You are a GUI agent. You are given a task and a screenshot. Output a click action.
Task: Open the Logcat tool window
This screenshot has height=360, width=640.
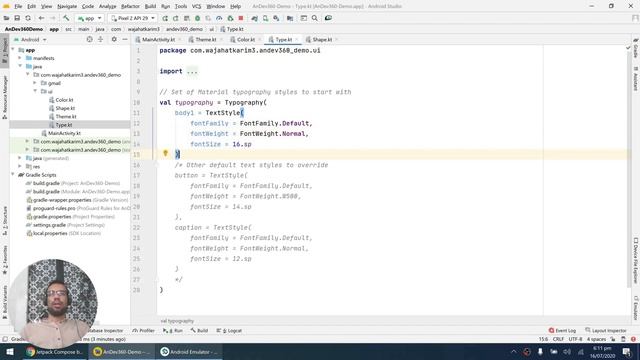(229, 330)
